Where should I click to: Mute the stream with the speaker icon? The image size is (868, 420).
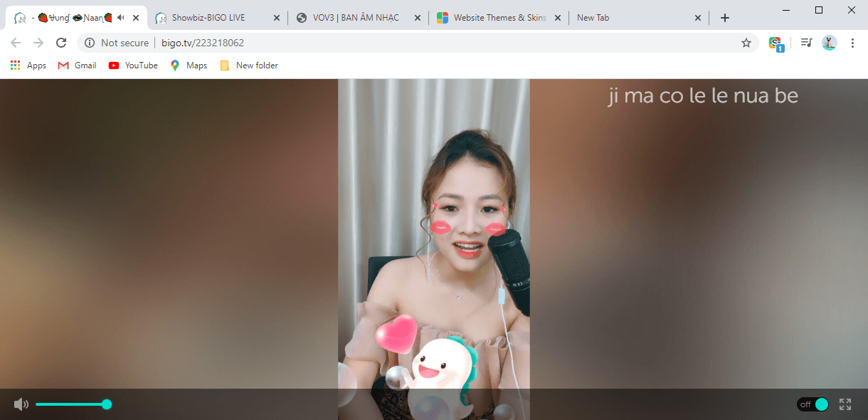(21, 404)
